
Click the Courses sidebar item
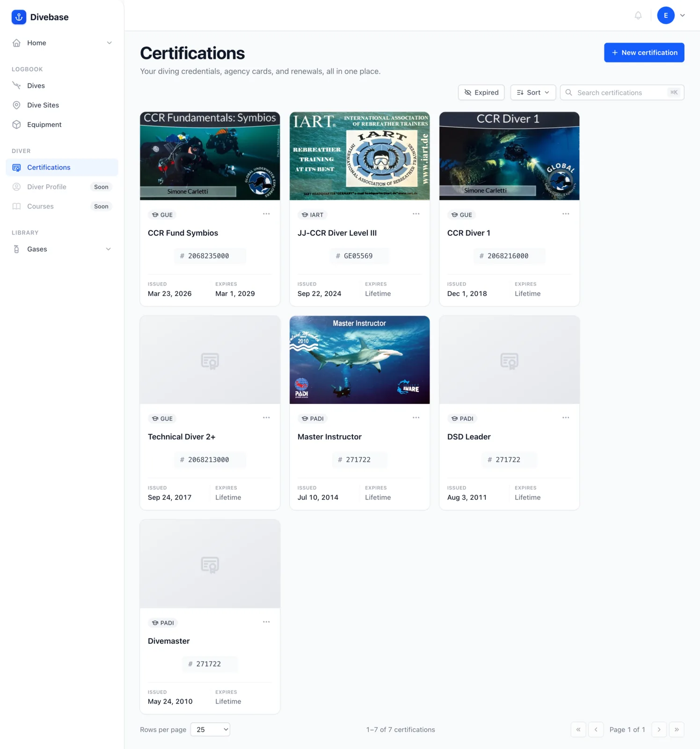[62, 206]
